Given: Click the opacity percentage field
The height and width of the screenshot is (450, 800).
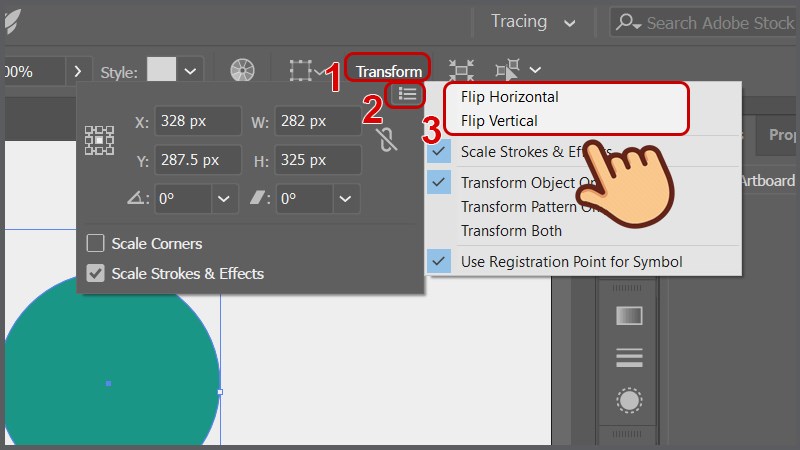Looking at the screenshot, I should point(33,71).
